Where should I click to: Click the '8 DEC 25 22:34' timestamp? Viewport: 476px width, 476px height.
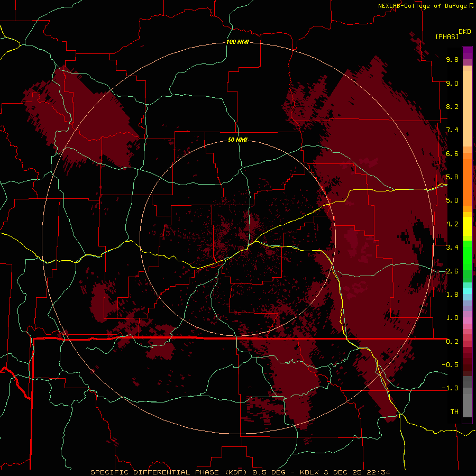[358, 472]
